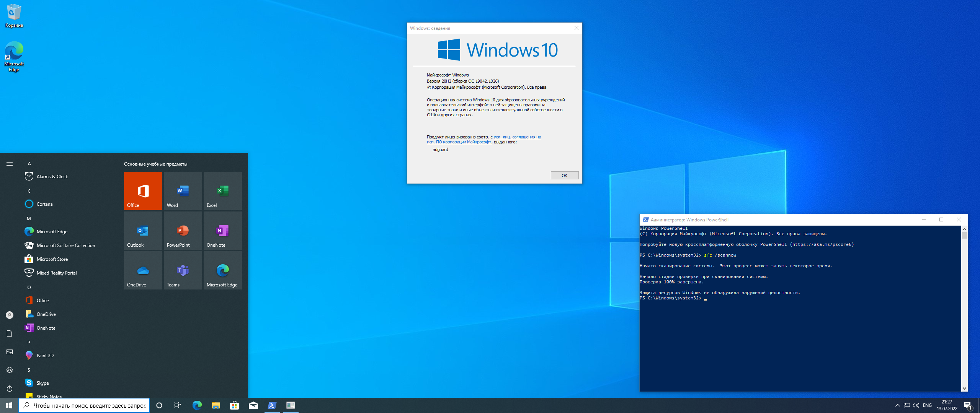Click the PowerShell title bar icon
The width and height of the screenshot is (980, 413).
pyautogui.click(x=645, y=220)
